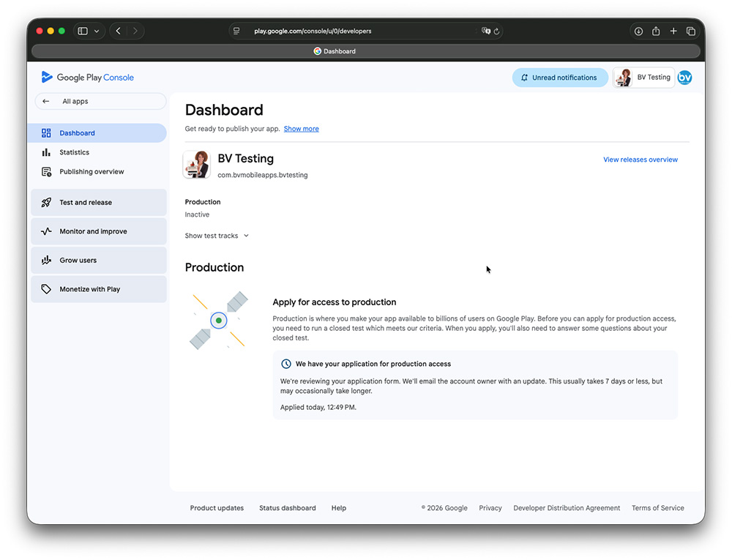
Task: Open the Safari sidebar dropdown chevron
Action: point(97,31)
